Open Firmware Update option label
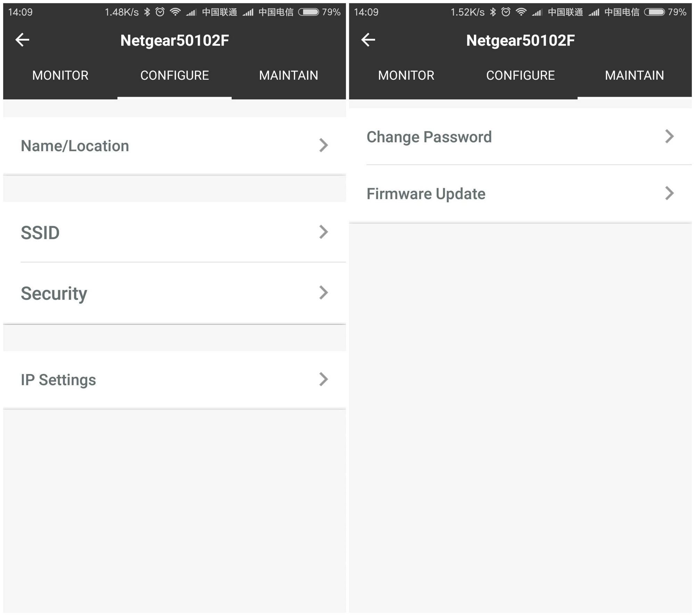 coord(426,194)
